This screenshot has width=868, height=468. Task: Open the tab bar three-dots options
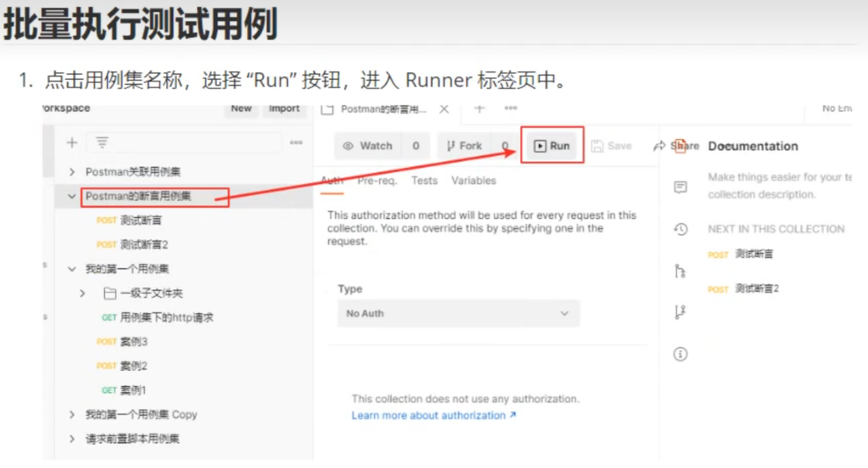(x=510, y=109)
